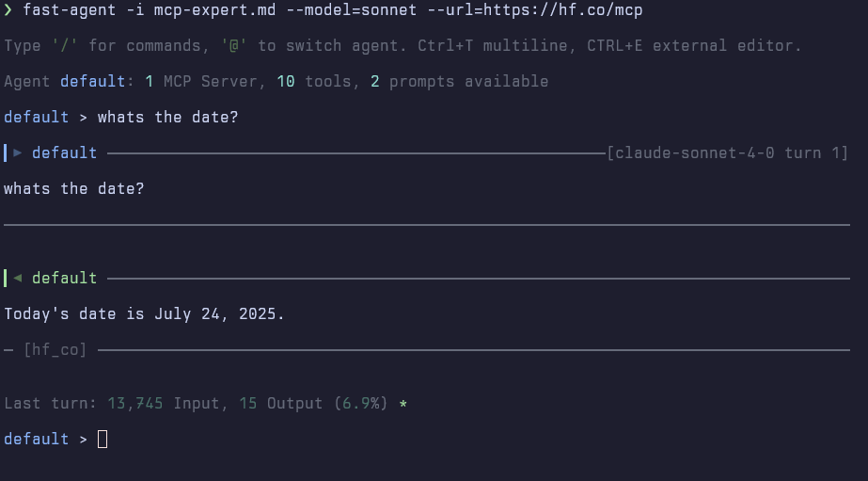Place cursor in the empty prompt input box

tap(103, 439)
